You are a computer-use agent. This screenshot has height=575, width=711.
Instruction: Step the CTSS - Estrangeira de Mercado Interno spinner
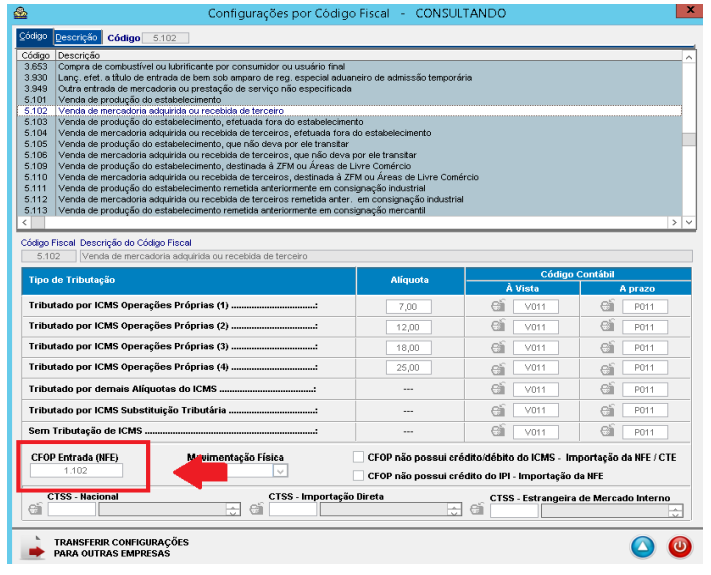tap(675, 511)
